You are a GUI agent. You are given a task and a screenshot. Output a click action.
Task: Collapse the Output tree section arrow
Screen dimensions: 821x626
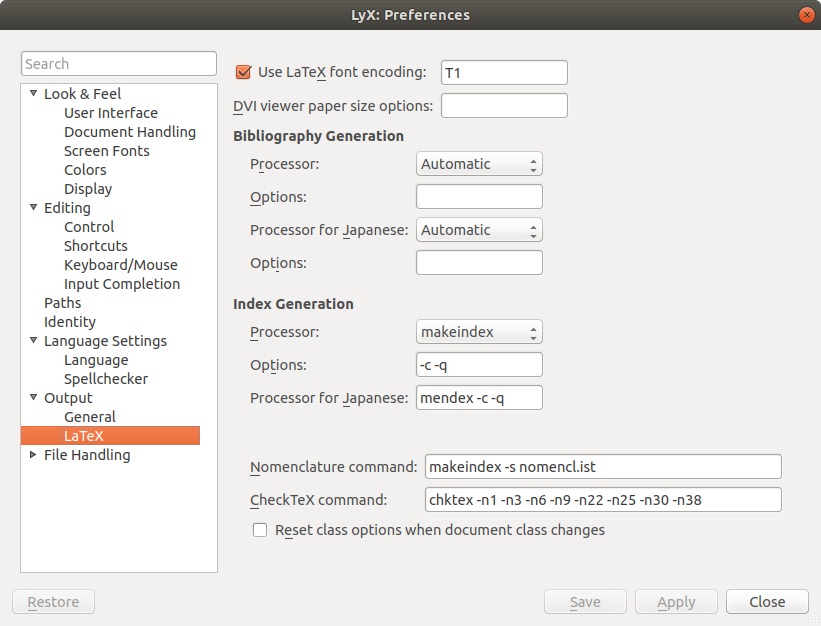tap(33, 398)
